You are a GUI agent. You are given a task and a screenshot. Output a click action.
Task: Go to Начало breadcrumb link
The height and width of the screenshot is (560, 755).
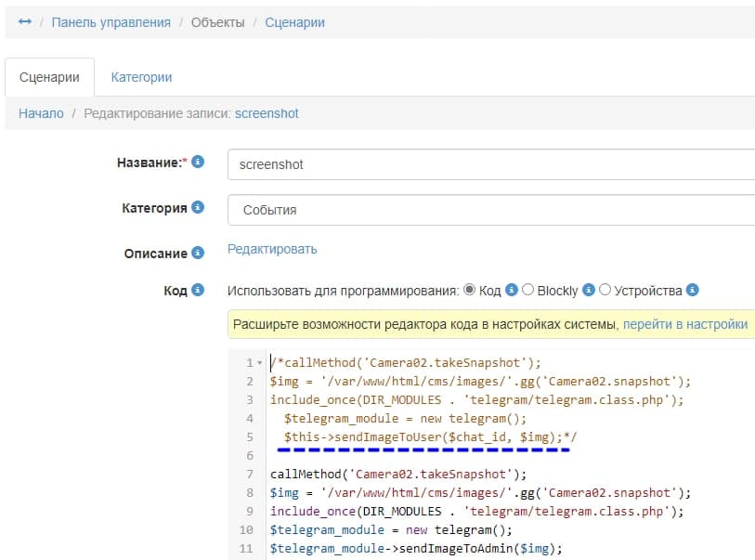[41, 113]
